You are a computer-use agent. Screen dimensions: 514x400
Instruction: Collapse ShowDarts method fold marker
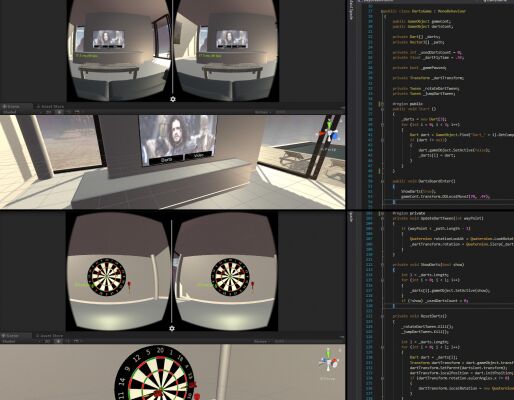[x=382, y=265]
